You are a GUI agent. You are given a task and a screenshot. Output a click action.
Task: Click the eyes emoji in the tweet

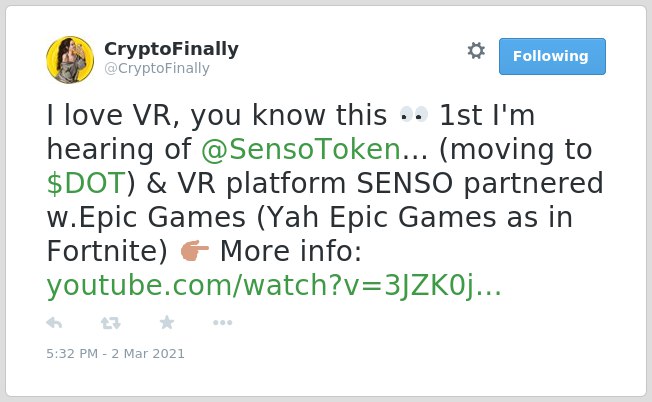click(413, 114)
